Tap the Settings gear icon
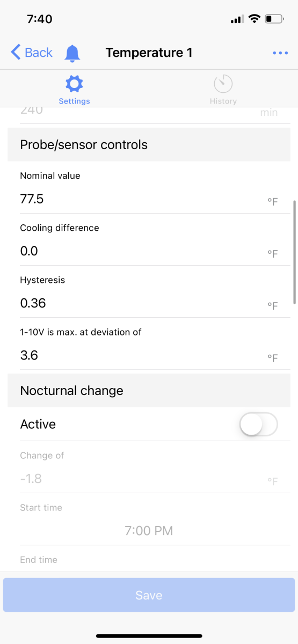Screen dimensions: 298x644 pos(74,84)
